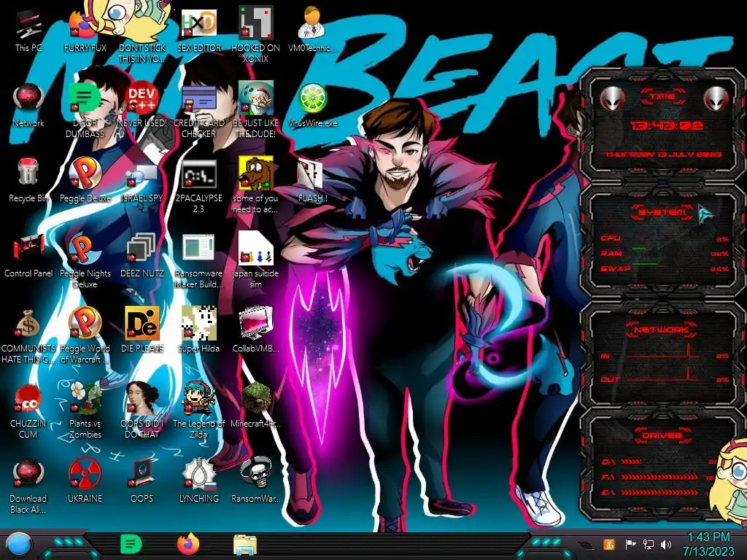Image resolution: width=747 pixels, height=560 pixels.
Task: Open the green chat app in the taskbar
Action: click(131, 544)
